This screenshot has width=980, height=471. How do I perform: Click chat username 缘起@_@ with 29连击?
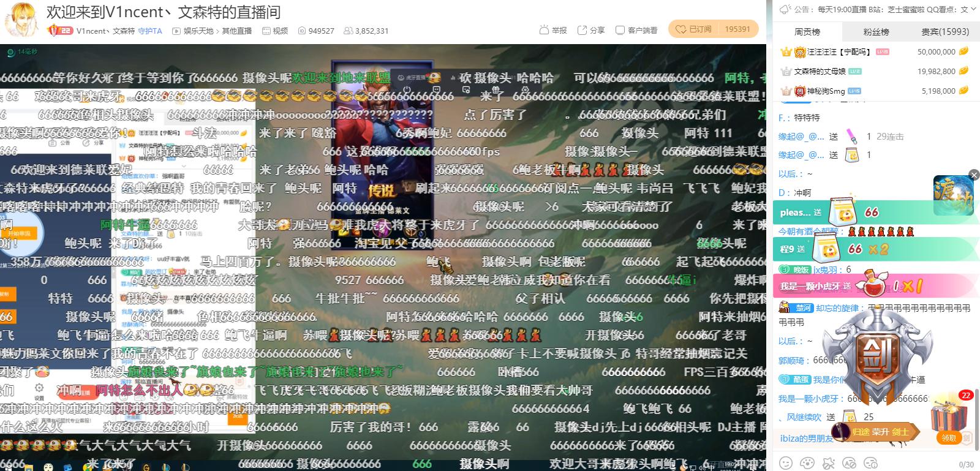tap(801, 137)
